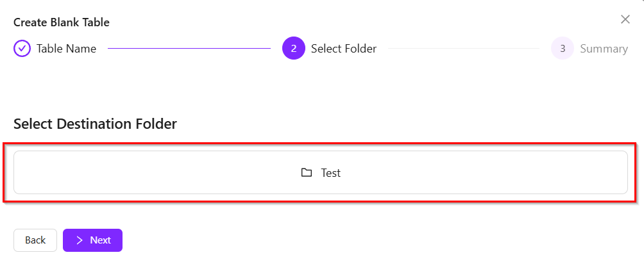Select the Test folder name text
Viewport: 644px width, 264px height.
pyautogui.click(x=331, y=173)
